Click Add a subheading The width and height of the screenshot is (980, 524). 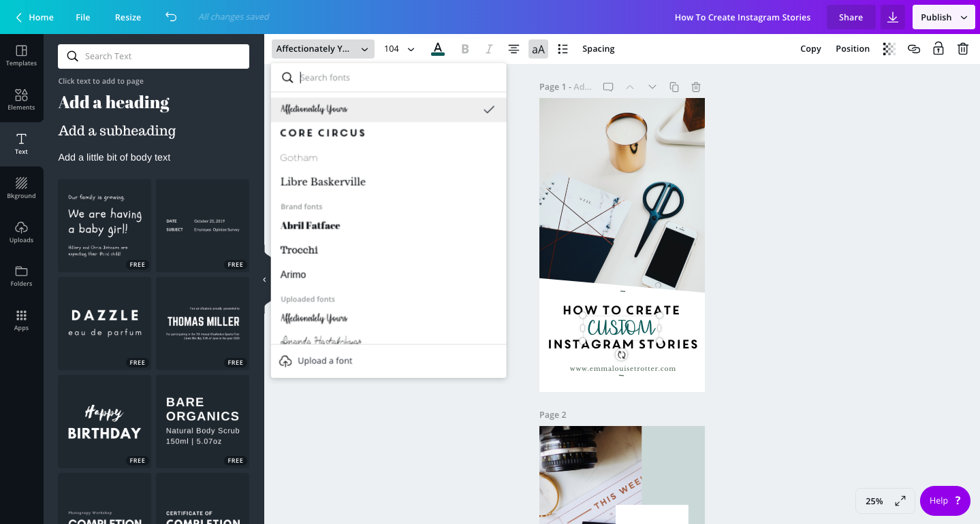tap(117, 131)
